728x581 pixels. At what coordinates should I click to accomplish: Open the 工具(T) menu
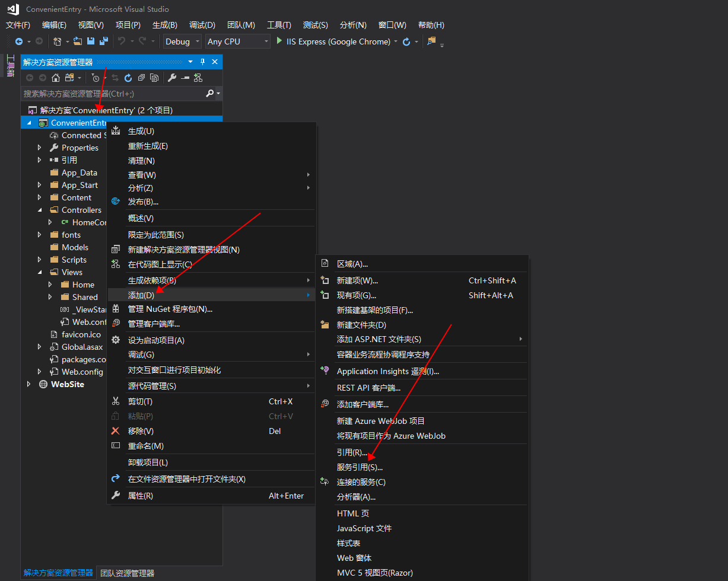(279, 25)
